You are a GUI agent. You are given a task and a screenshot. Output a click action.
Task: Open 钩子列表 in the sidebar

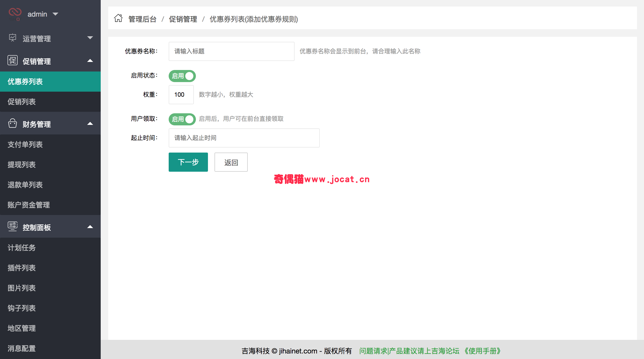[x=50, y=308]
